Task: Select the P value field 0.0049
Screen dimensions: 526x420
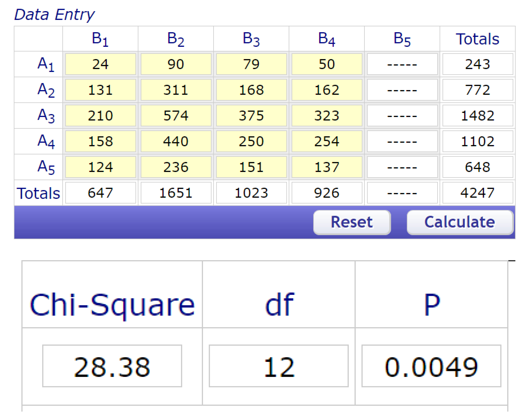Action: [x=431, y=366]
